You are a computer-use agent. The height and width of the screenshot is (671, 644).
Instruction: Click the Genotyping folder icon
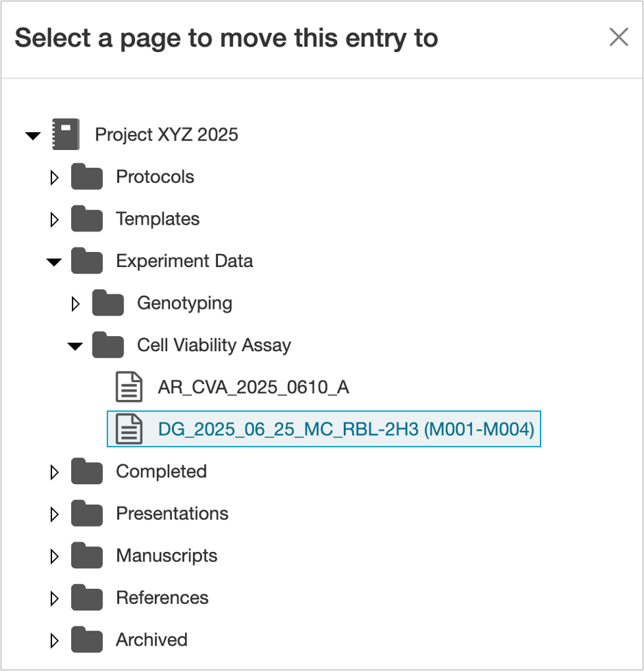coord(108,303)
